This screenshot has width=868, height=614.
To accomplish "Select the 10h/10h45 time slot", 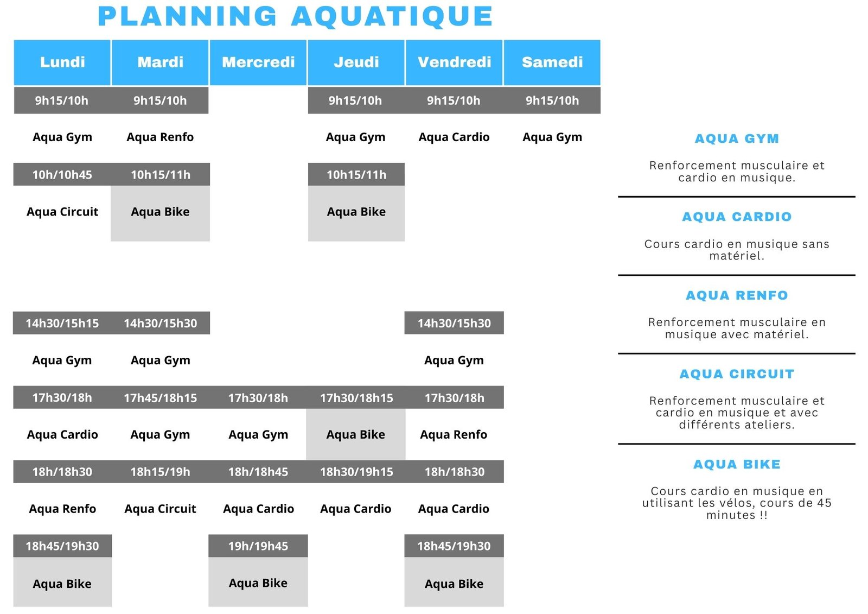I will pos(62,175).
